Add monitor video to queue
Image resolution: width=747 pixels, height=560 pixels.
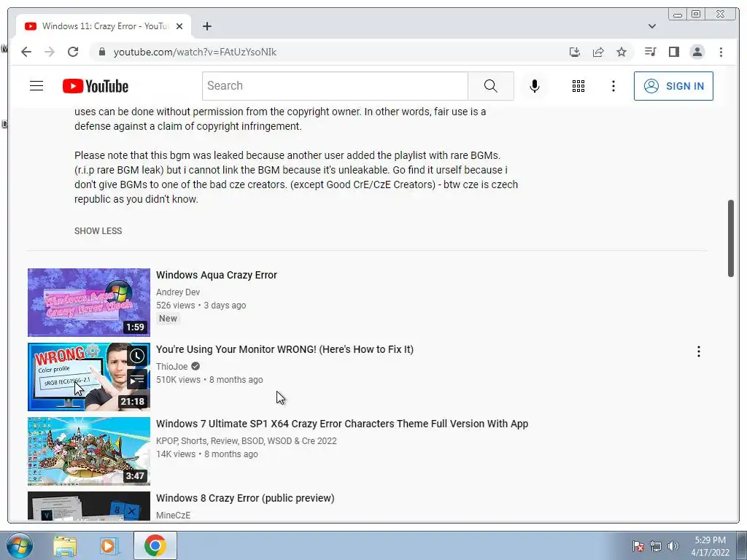tap(137, 379)
